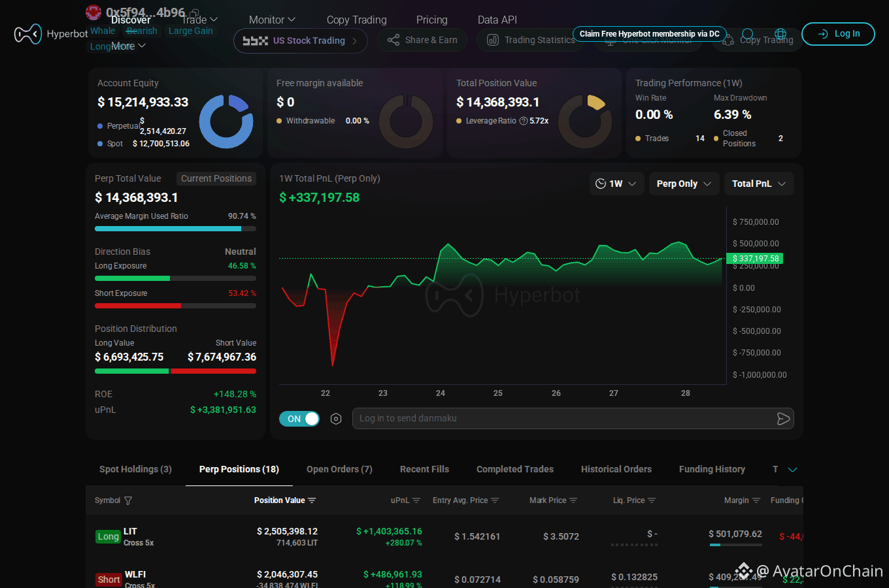Open the Copy Trading nav item

[x=357, y=20]
